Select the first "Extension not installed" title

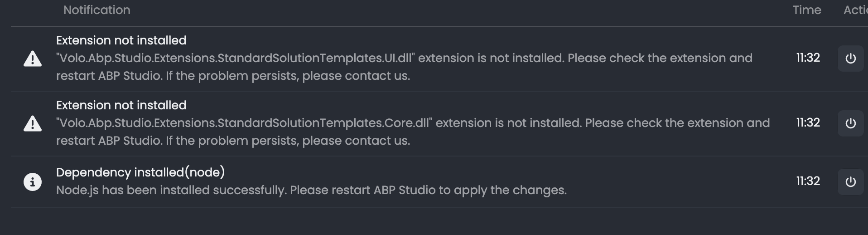pos(121,40)
